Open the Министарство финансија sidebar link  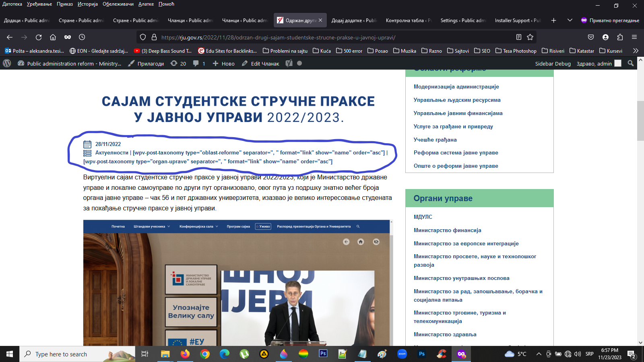448,230
